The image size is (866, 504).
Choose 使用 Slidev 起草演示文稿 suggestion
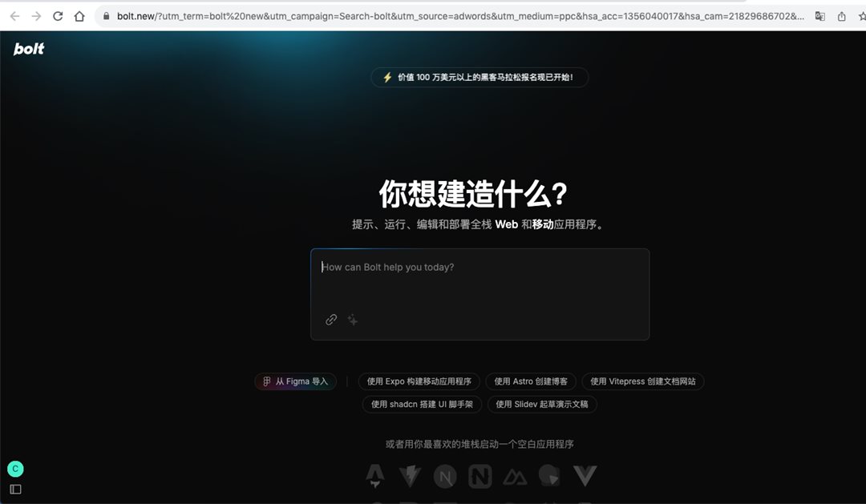click(542, 404)
